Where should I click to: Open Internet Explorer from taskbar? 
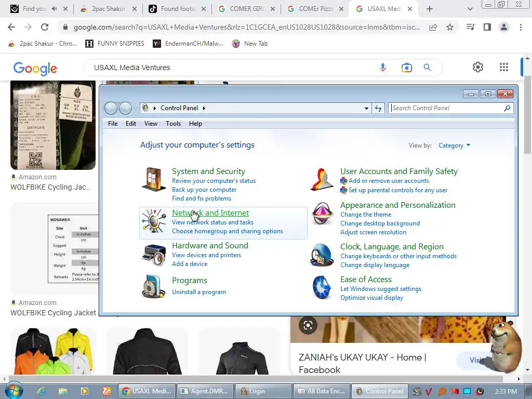(41, 391)
